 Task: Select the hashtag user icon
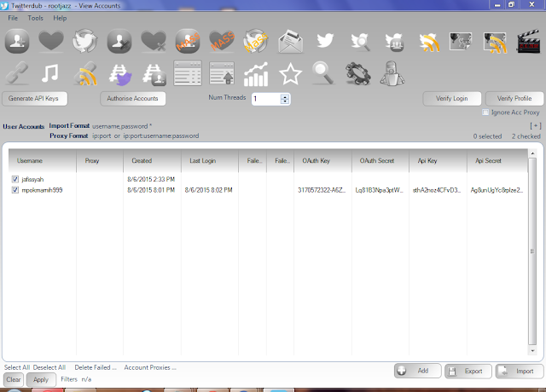coord(154,74)
